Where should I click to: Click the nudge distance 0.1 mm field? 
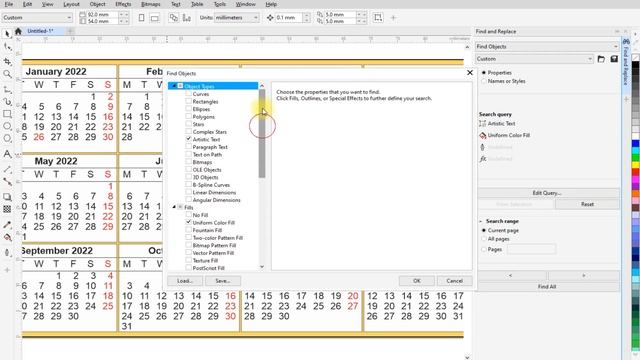[x=289, y=18]
